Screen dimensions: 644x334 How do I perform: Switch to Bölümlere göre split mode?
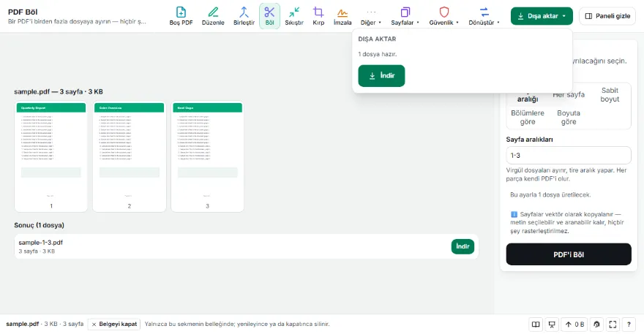tap(528, 118)
